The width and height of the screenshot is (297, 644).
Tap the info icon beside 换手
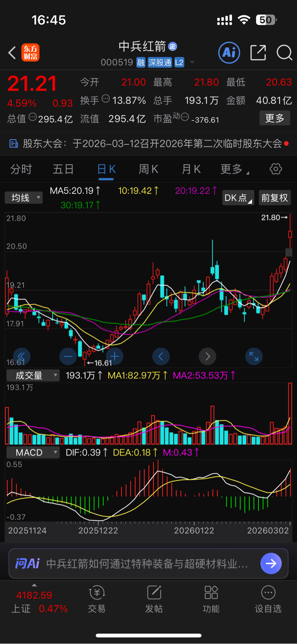pyautogui.click(x=106, y=99)
